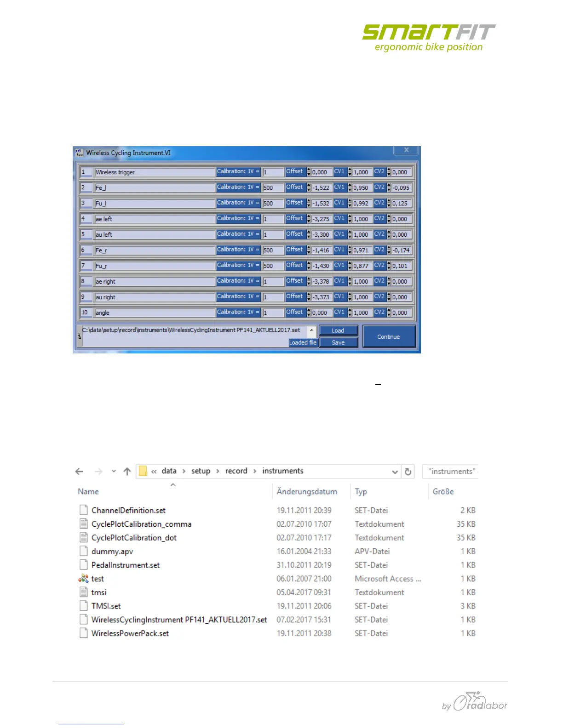563x728 pixels.
Task: Click the Offset stepper for Fe_l row
Action: (309, 188)
